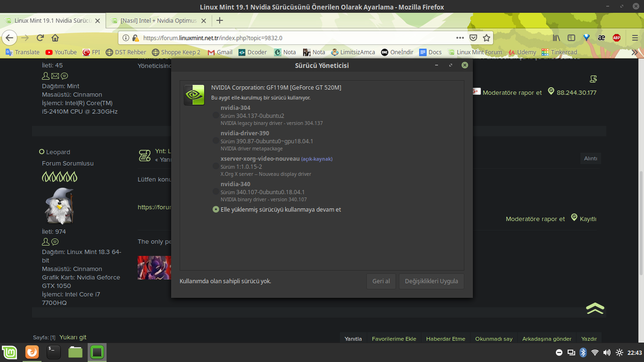
Task: Open the Gmail bookmark
Action: 220,52
